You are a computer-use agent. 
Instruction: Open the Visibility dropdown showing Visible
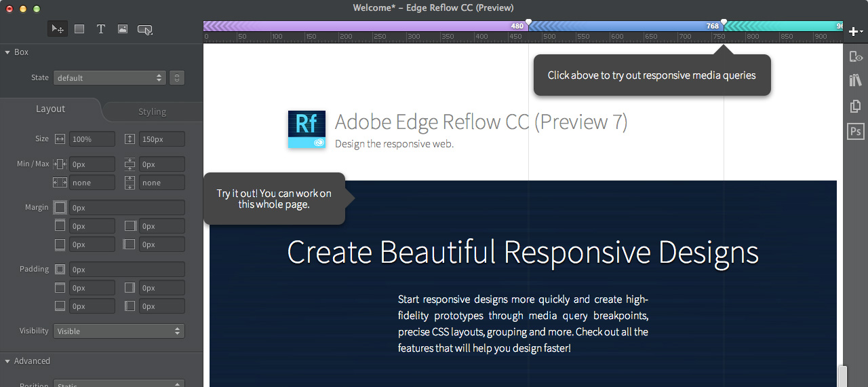point(119,331)
